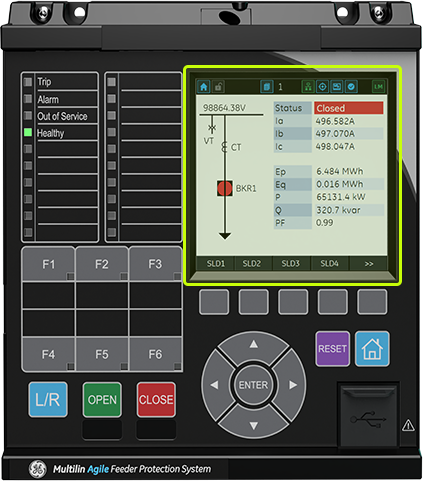Push the purple RESET button
Image resolution: width=423 pixels, height=481 pixels.
(x=332, y=349)
